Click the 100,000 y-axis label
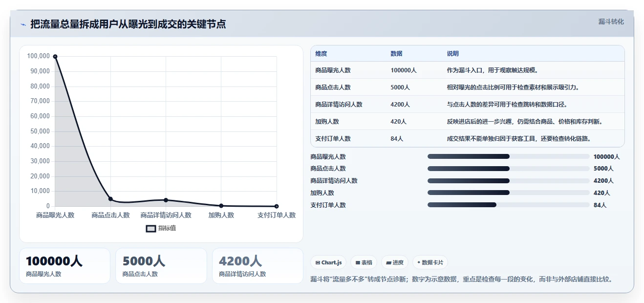The image size is (644, 303). [x=38, y=56]
